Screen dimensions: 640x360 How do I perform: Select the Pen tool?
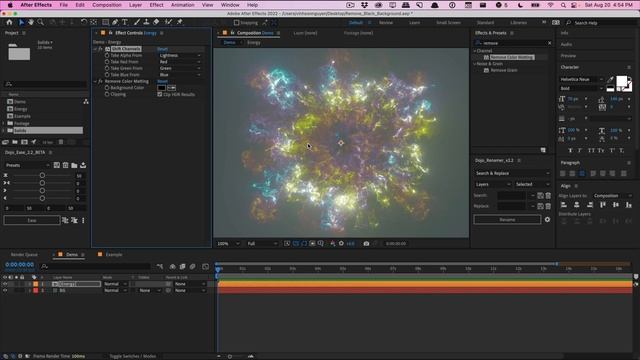point(115,22)
